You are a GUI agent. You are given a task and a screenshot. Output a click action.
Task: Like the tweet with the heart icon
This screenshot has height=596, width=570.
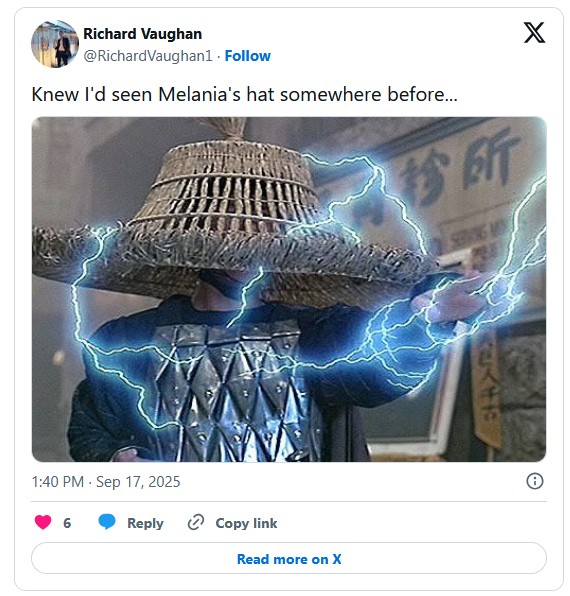43,522
